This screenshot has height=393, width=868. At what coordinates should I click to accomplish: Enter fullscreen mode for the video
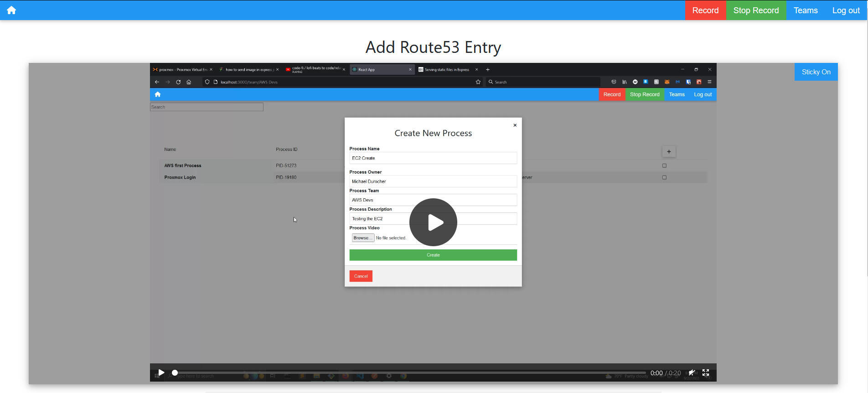click(706, 372)
